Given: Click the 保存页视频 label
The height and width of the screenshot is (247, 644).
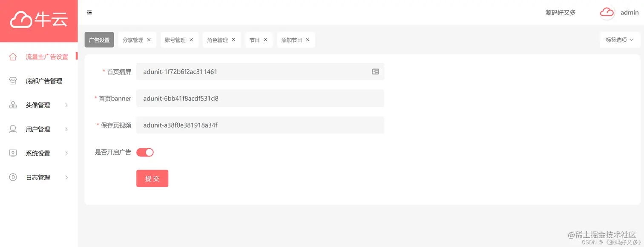Looking at the screenshot, I should (116, 125).
